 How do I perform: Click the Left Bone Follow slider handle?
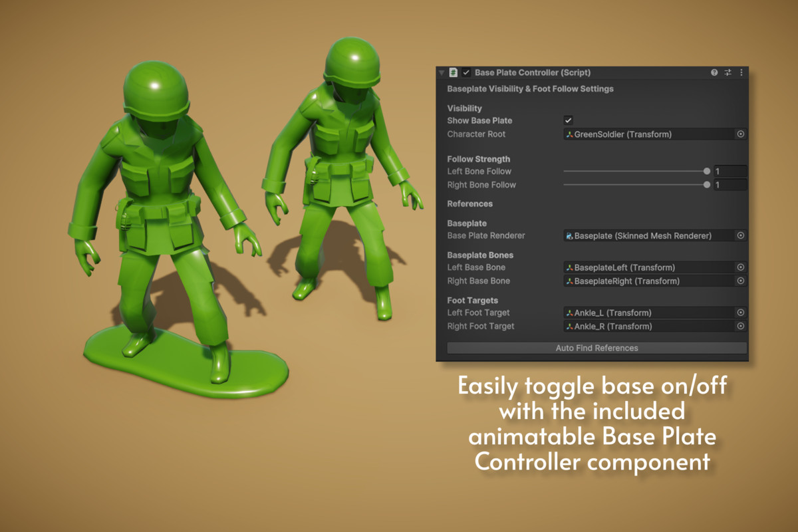[x=706, y=171]
